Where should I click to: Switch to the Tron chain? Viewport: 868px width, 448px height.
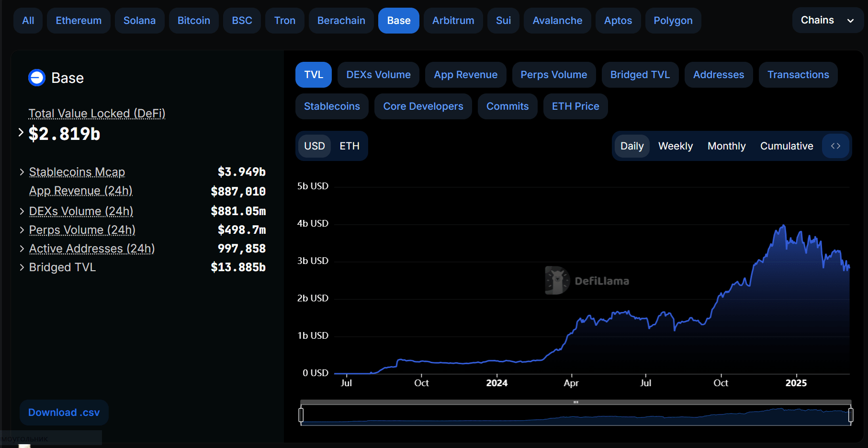pos(285,21)
